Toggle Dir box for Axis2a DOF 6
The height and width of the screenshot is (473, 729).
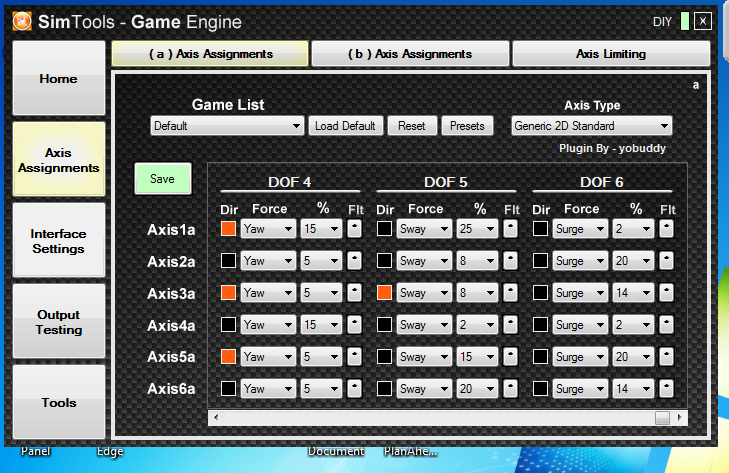click(x=540, y=261)
